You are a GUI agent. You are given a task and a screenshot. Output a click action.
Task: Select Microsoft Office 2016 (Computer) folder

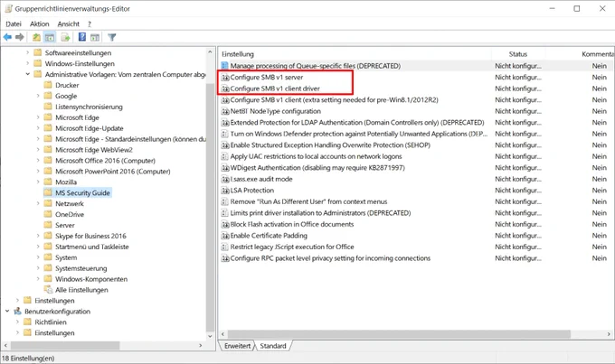click(105, 160)
